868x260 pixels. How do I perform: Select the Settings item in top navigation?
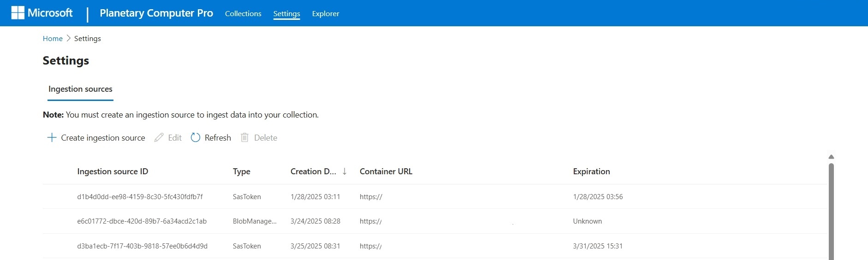286,14
